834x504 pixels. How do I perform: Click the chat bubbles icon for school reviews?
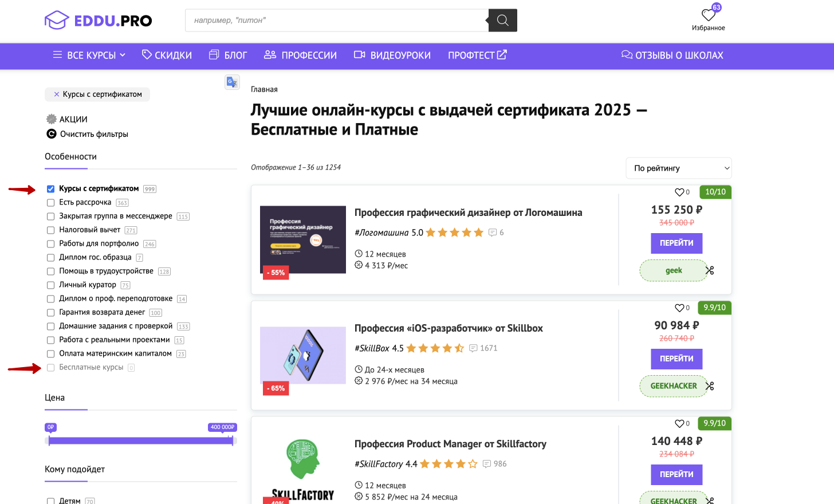coord(627,55)
